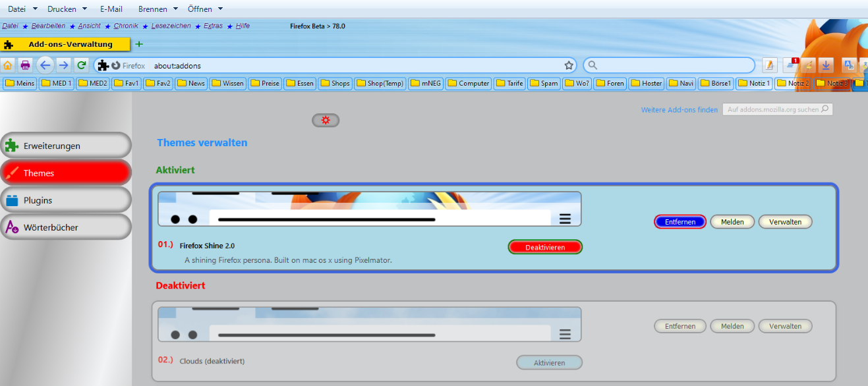Screen dimensions: 868x386
Task: Open the Foren bookmark folder
Action: pyautogui.click(x=610, y=84)
